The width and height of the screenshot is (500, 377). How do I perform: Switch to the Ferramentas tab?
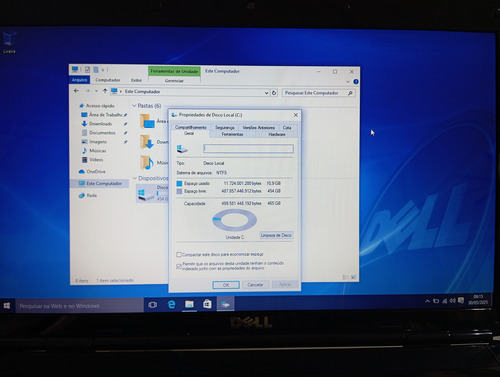tap(232, 134)
